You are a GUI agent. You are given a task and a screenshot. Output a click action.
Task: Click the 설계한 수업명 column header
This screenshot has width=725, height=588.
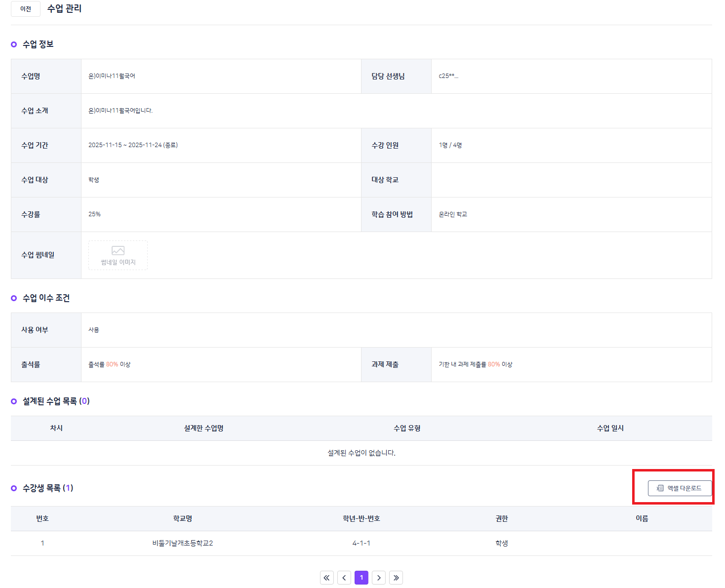204,428
